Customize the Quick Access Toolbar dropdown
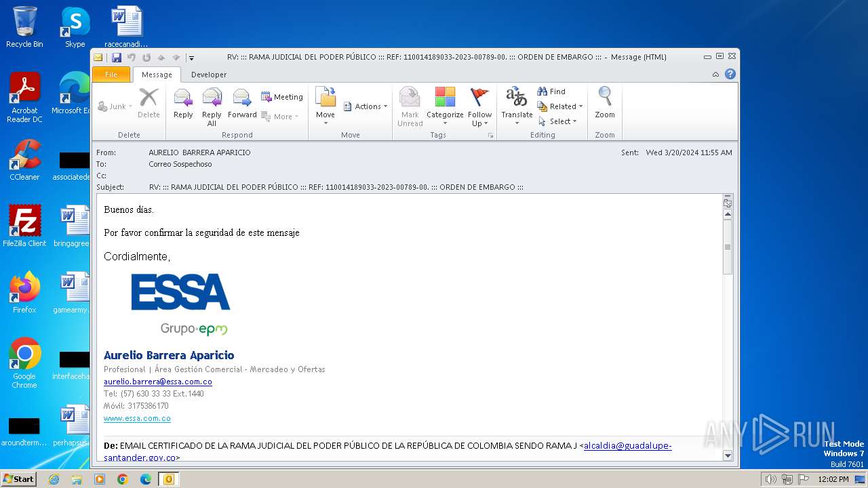The width and height of the screenshot is (868, 488). [x=191, y=58]
